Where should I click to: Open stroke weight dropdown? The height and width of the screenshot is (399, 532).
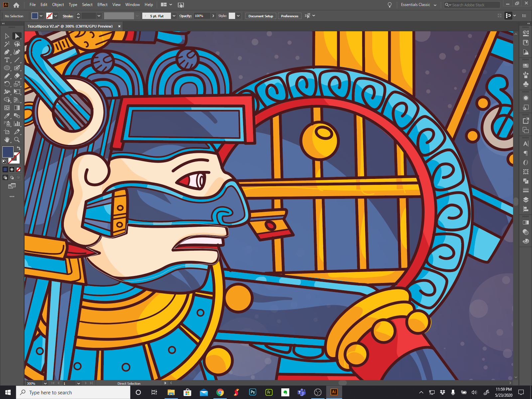pyautogui.click(x=99, y=16)
